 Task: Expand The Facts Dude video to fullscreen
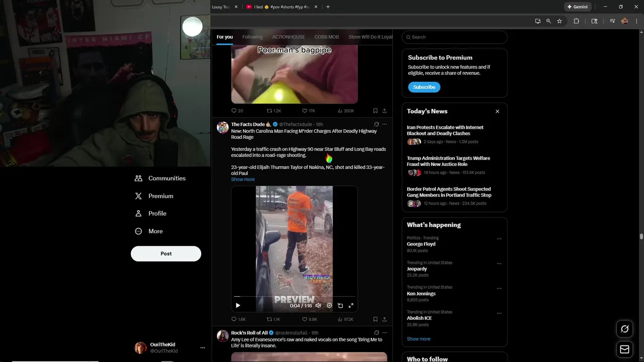(x=351, y=305)
